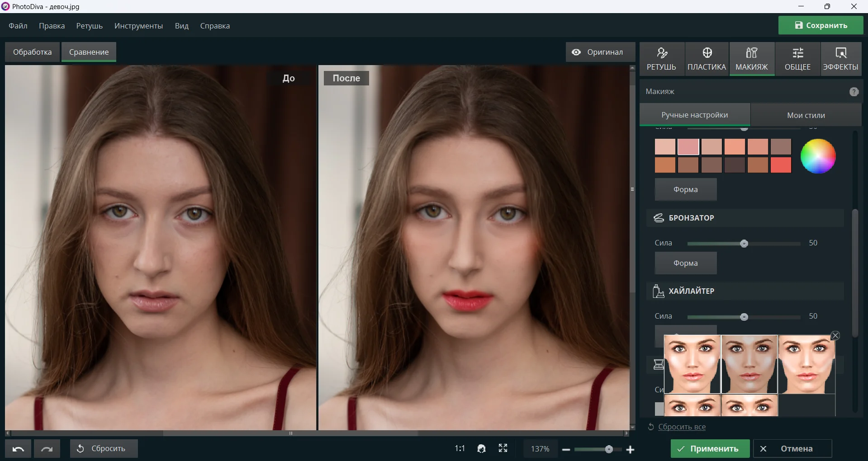Click the redo arrow button
Screen dimensions: 868x461
[47, 449]
